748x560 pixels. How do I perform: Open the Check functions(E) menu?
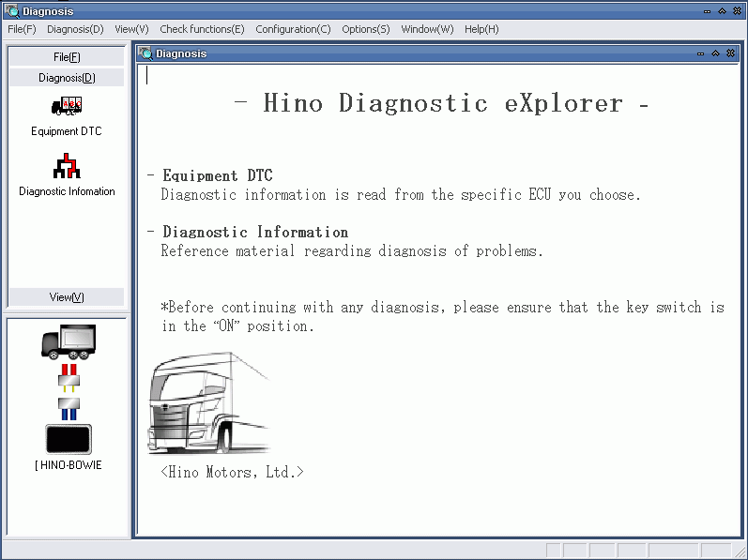pyautogui.click(x=203, y=29)
